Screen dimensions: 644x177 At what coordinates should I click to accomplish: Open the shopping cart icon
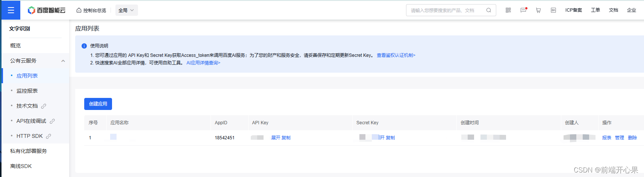point(538,10)
